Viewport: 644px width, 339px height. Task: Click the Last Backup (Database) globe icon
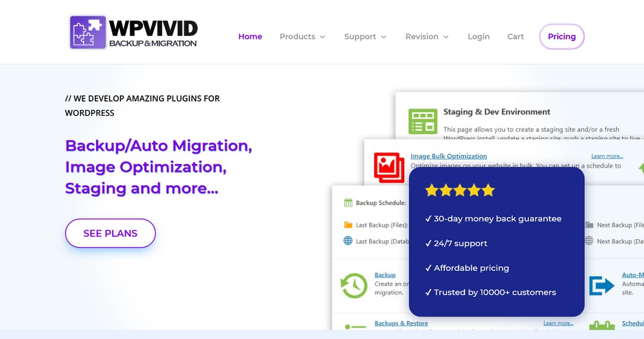click(348, 241)
